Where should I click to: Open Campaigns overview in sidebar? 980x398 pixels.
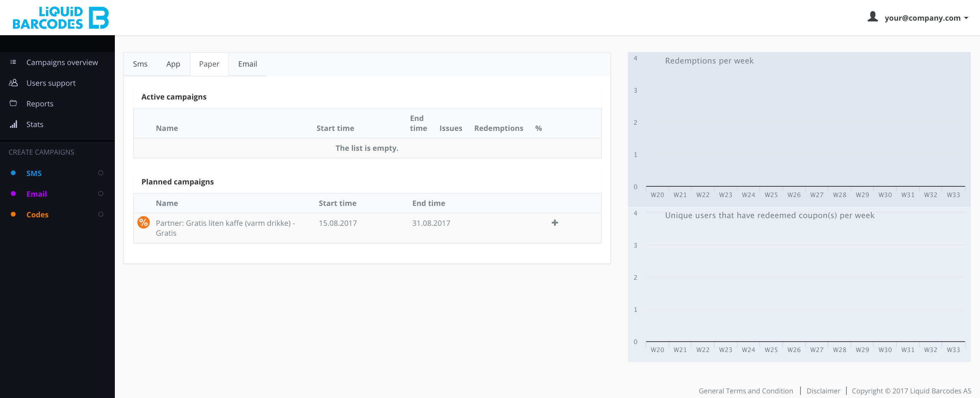click(62, 62)
